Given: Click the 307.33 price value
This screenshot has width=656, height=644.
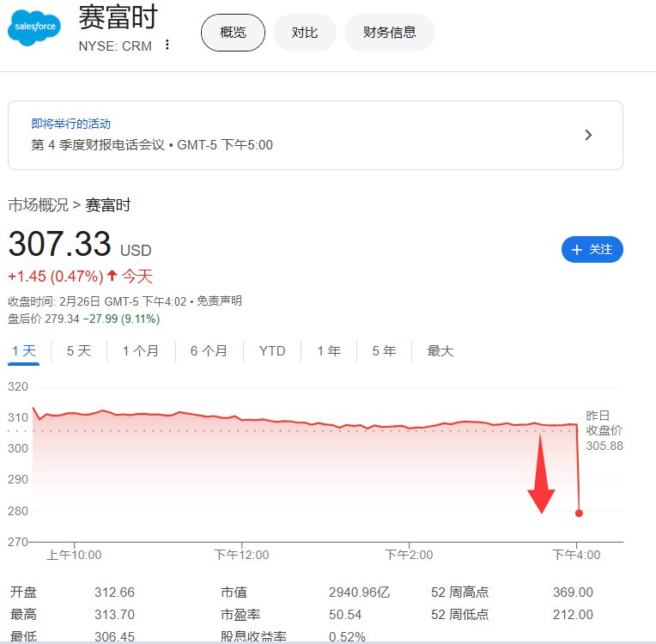Looking at the screenshot, I should point(59,244).
